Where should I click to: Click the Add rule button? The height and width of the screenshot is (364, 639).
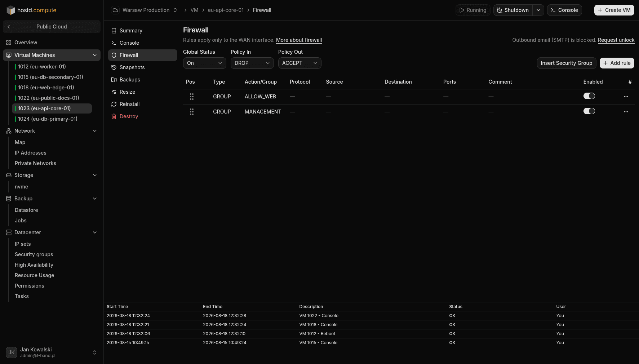[x=617, y=63]
